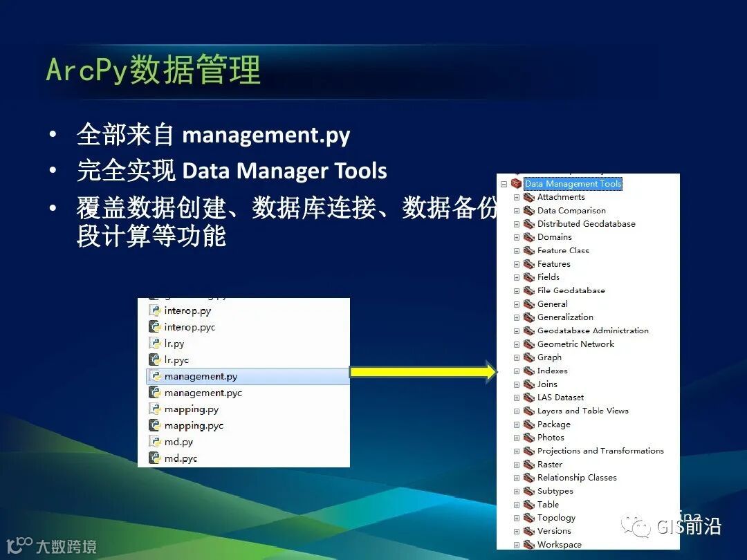The image size is (747, 560).
Task: Click the Projections and Transformations label
Action: coord(600,451)
